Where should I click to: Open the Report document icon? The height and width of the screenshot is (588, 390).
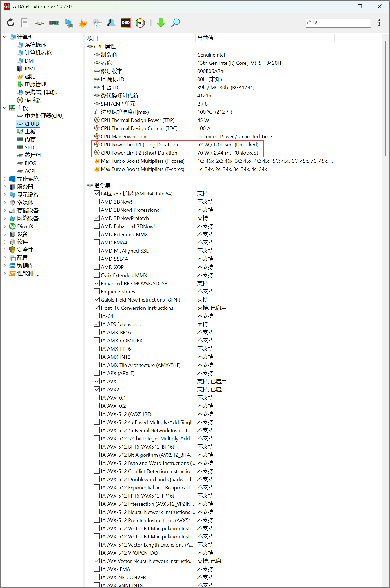pos(25,23)
